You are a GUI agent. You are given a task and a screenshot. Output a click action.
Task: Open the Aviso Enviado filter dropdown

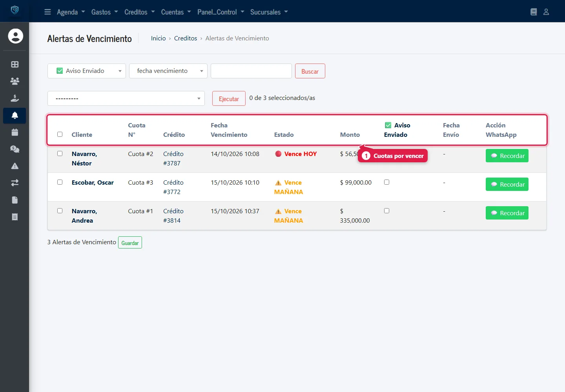[x=87, y=71]
